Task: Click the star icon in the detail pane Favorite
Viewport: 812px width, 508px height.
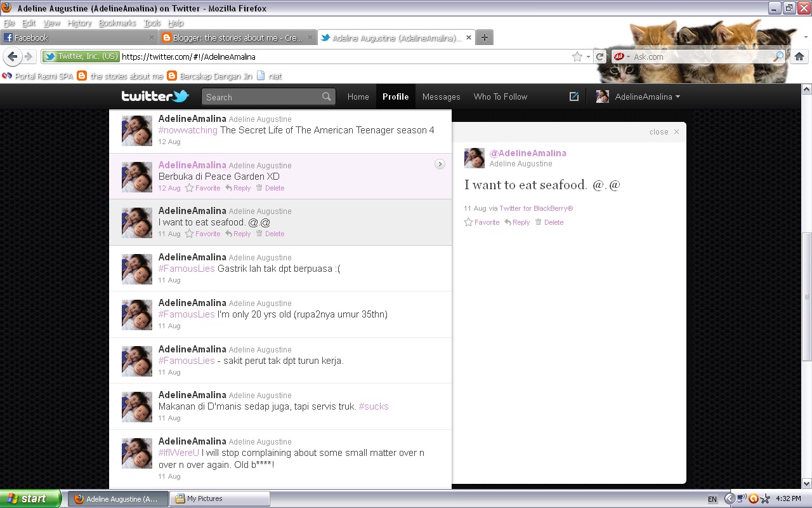Action: (469, 222)
